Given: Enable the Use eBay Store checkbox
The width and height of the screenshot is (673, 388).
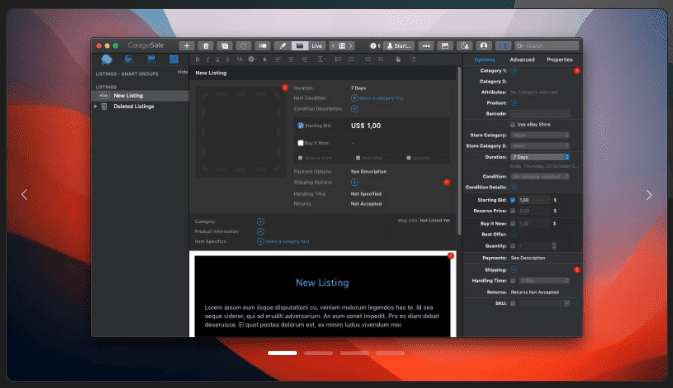Looking at the screenshot, I should click(512, 124).
